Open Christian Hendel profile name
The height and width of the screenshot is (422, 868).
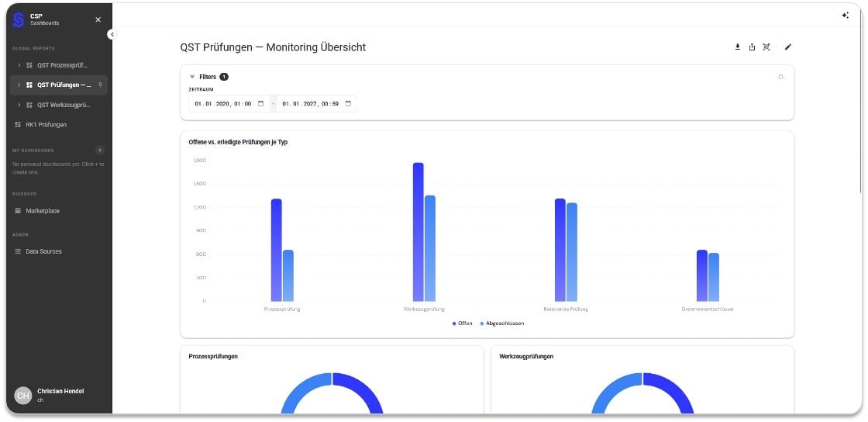coord(60,391)
